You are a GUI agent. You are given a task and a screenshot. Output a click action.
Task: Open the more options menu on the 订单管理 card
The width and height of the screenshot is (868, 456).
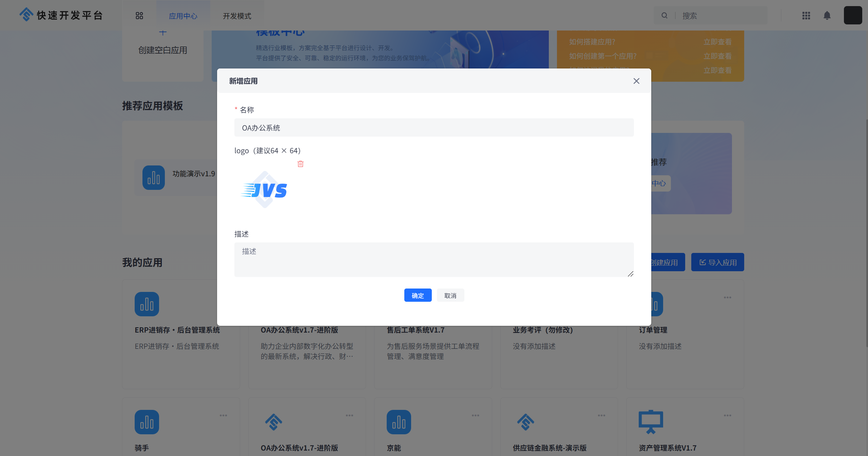[727, 298]
